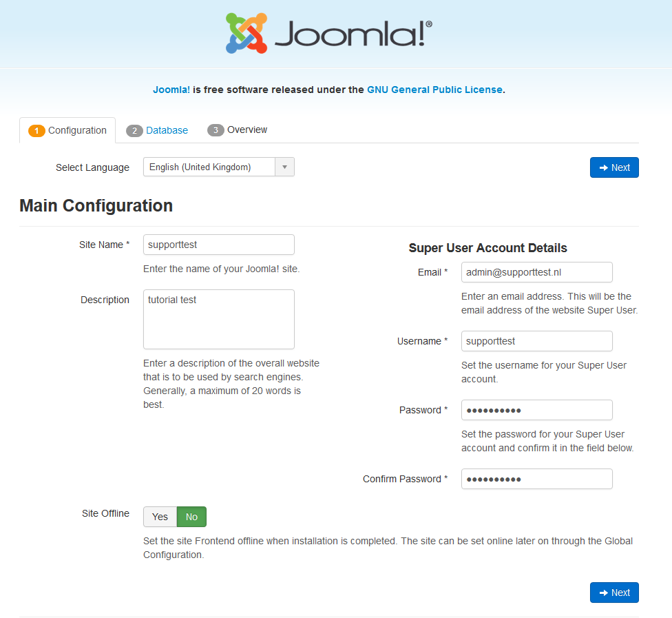
Task: Click the Joomla! logo at top
Action: coord(328,33)
